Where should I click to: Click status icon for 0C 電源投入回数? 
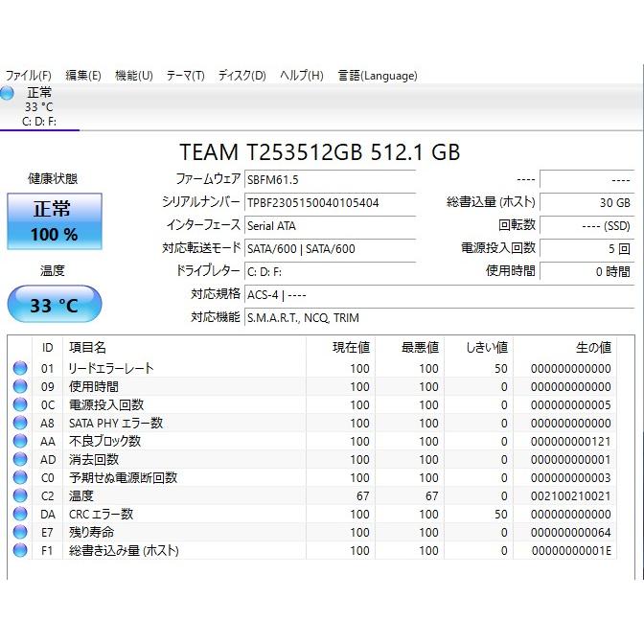[20, 405]
